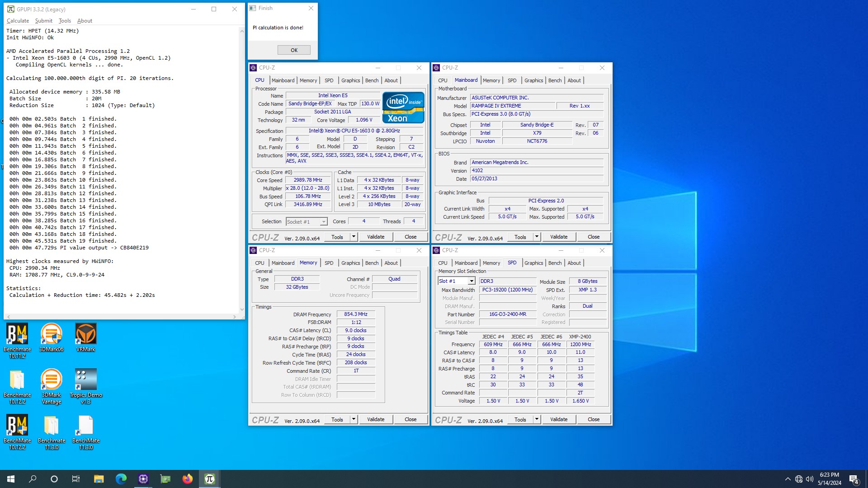This screenshot has height=488, width=868.
Task: Click the Multiplier x 28.0 value field
Action: click(x=308, y=188)
